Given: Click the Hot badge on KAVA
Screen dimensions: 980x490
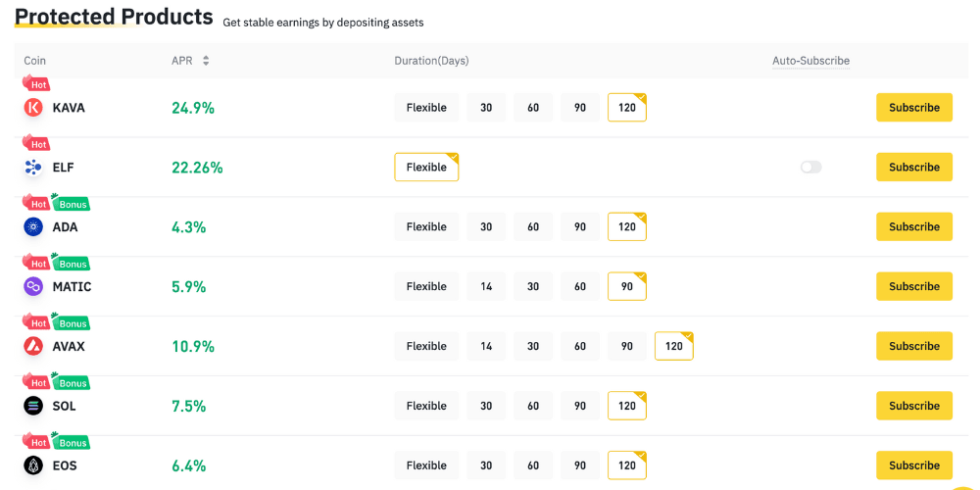Looking at the screenshot, I should tap(37, 85).
